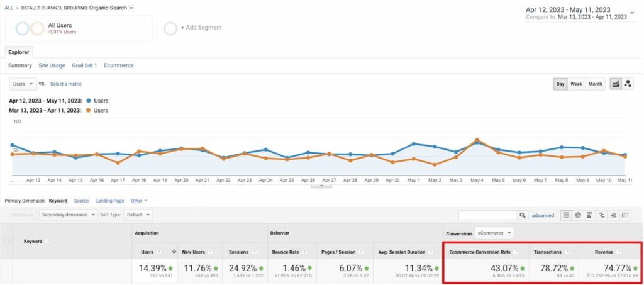Switch to motion chart icon
This screenshot has width=644, height=285.
[627, 84]
